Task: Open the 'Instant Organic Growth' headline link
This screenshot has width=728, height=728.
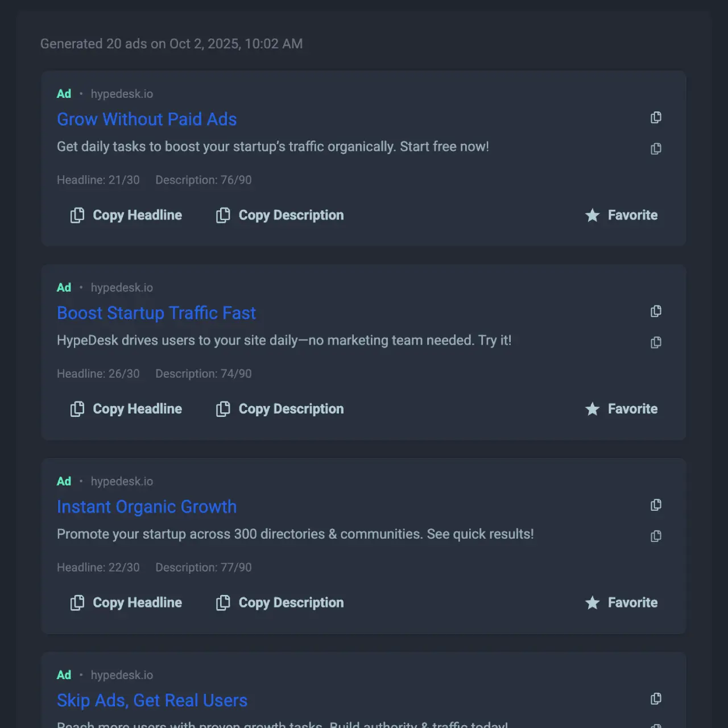Action: click(147, 507)
